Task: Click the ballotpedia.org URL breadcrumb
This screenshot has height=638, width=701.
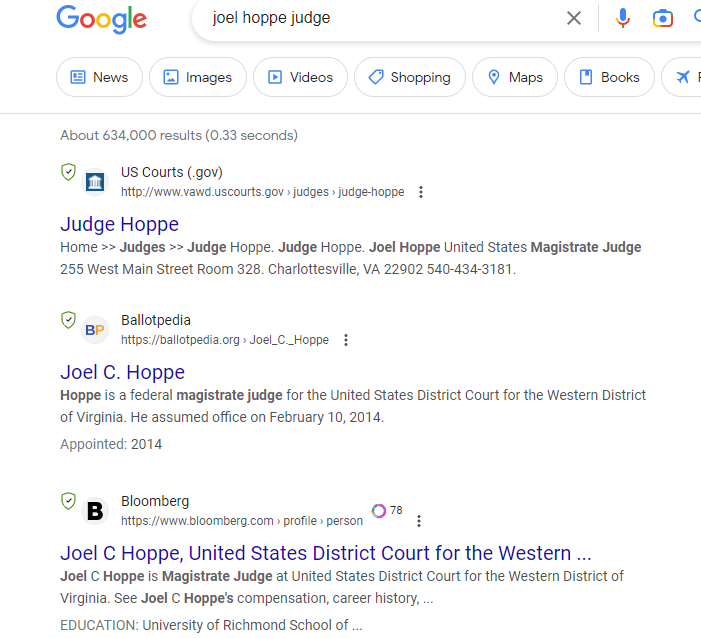Action: [x=225, y=340]
